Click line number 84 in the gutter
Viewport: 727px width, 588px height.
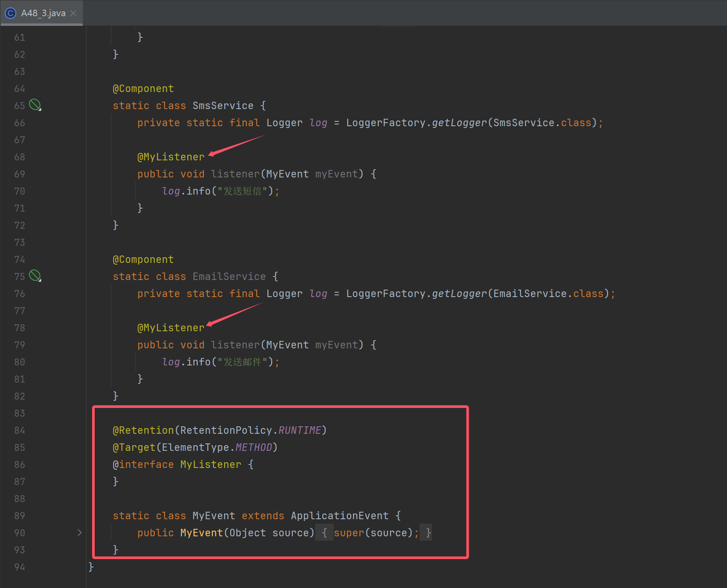click(20, 430)
